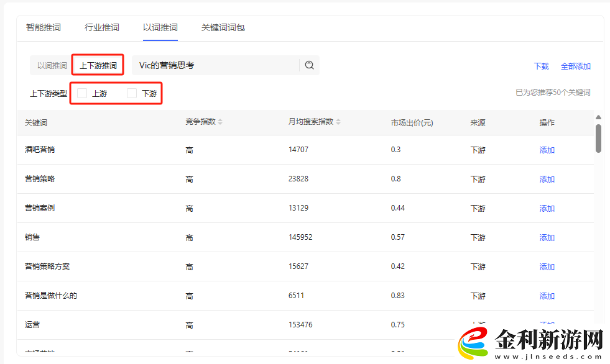Select the 上下游推词 sub-mode button
The height and width of the screenshot is (364, 610).
pos(98,65)
